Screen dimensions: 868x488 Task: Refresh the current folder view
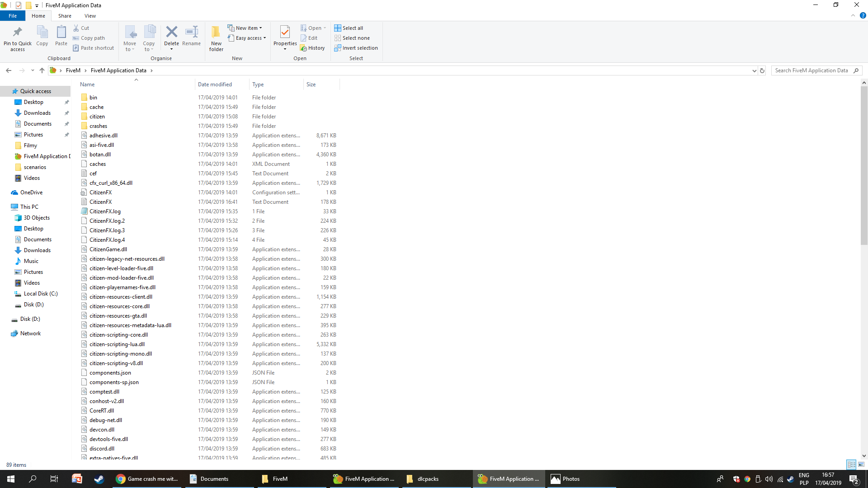pyautogui.click(x=762, y=70)
